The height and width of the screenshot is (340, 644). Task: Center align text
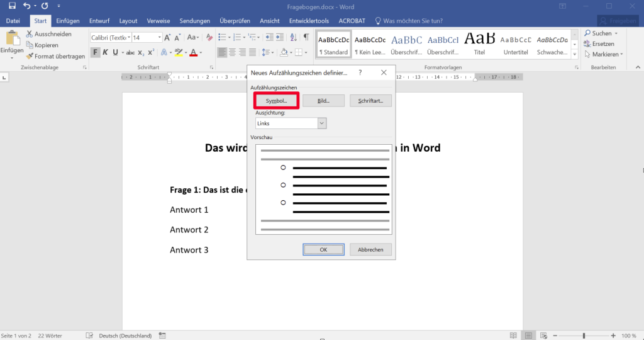tap(232, 52)
